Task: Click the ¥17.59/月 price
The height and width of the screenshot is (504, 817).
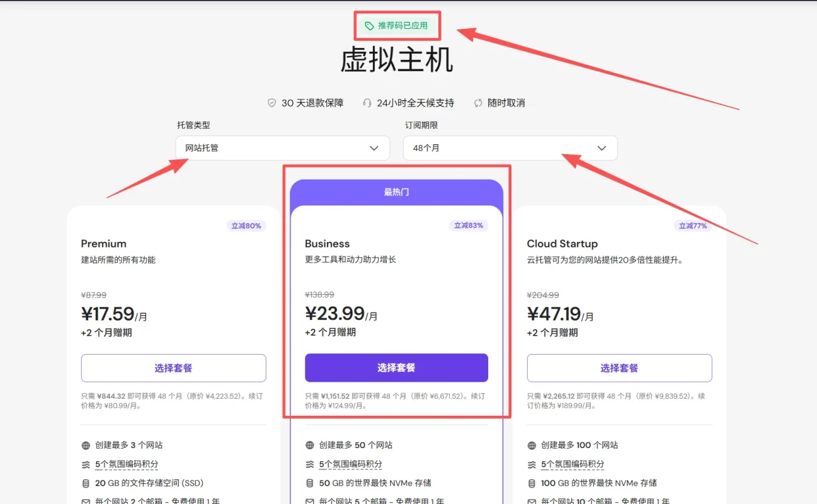Action: click(114, 314)
